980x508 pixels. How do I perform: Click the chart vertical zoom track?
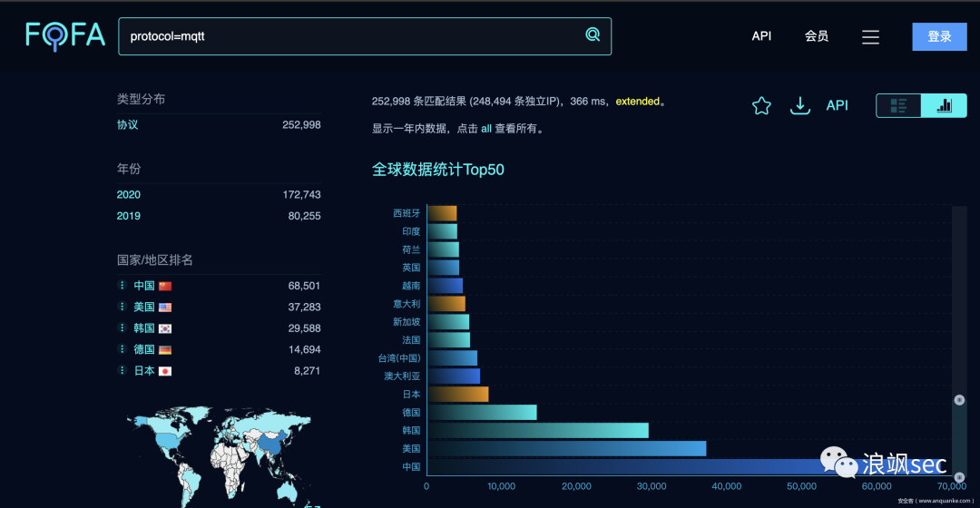pyautogui.click(x=959, y=342)
